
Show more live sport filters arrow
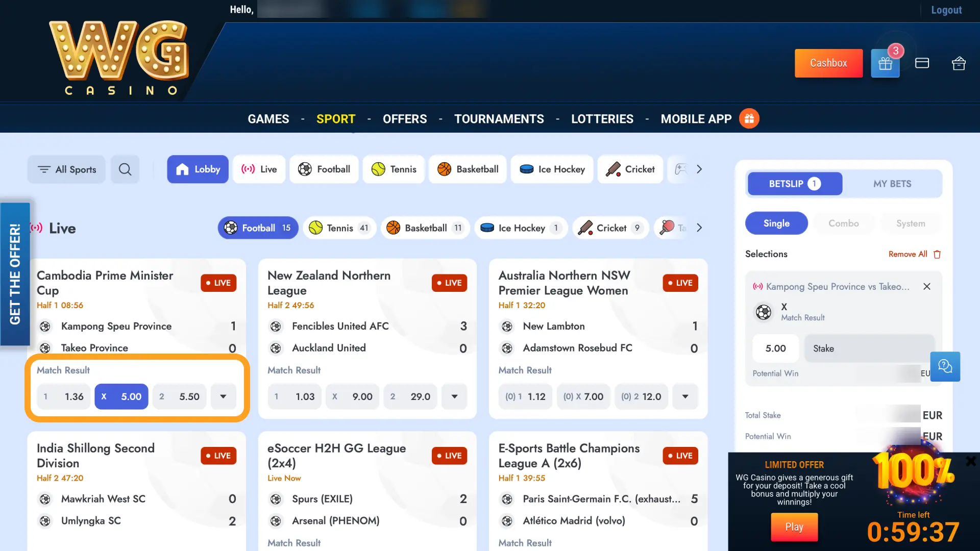[699, 228]
